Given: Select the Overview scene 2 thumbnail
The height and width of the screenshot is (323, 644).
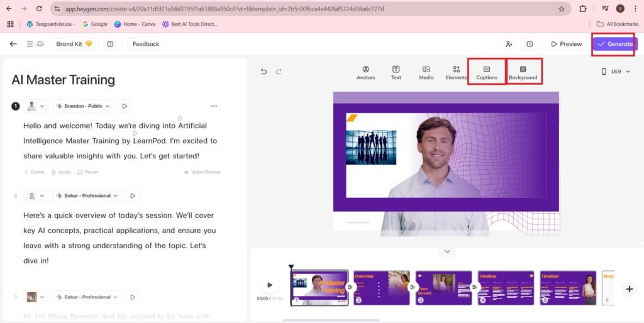Looking at the screenshot, I should [382, 288].
